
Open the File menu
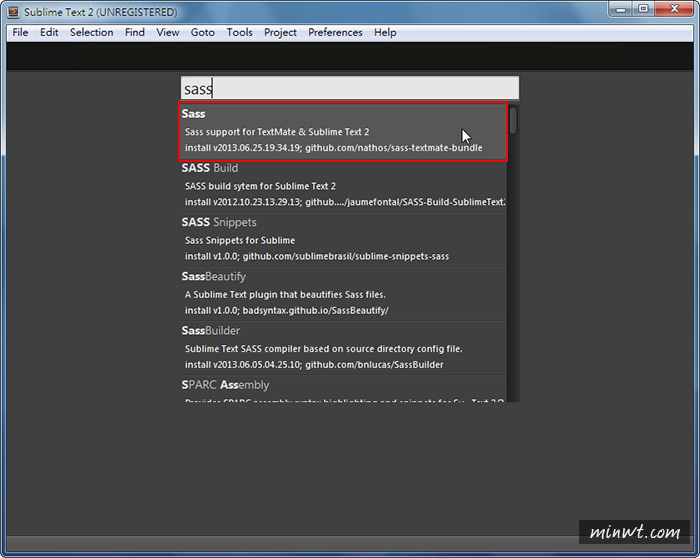click(20, 33)
